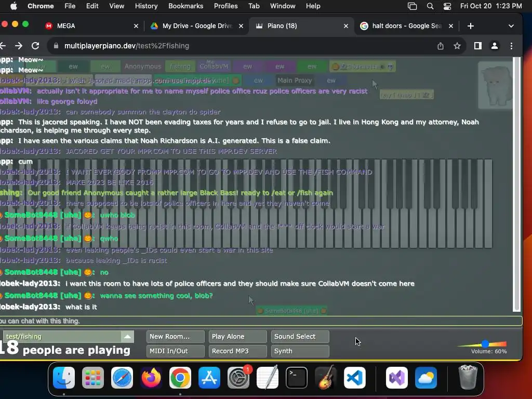Adjust the Volume slider handle
The height and width of the screenshot is (399, 532).
tap(485, 344)
